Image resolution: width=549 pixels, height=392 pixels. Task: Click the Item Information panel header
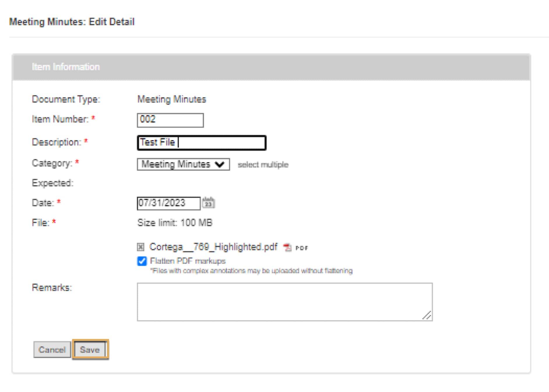tap(271, 67)
